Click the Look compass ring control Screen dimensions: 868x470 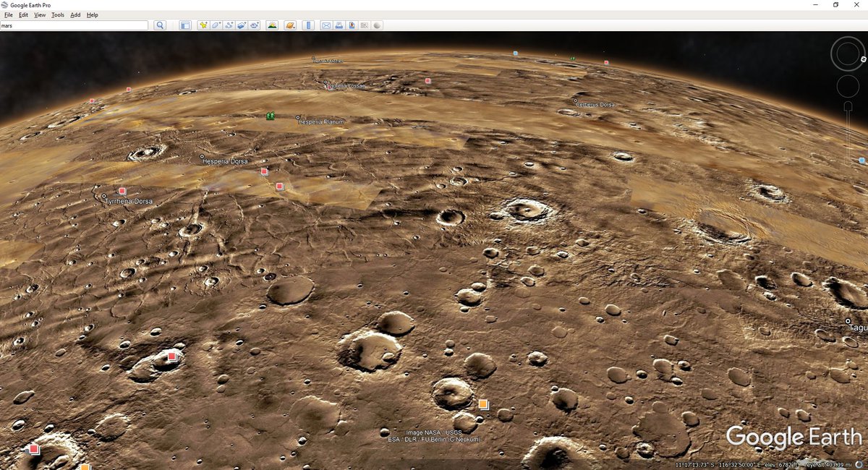[848, 54]
